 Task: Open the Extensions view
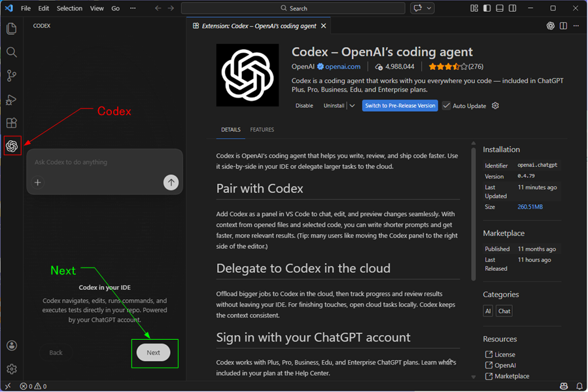click(x=11, y=123)
